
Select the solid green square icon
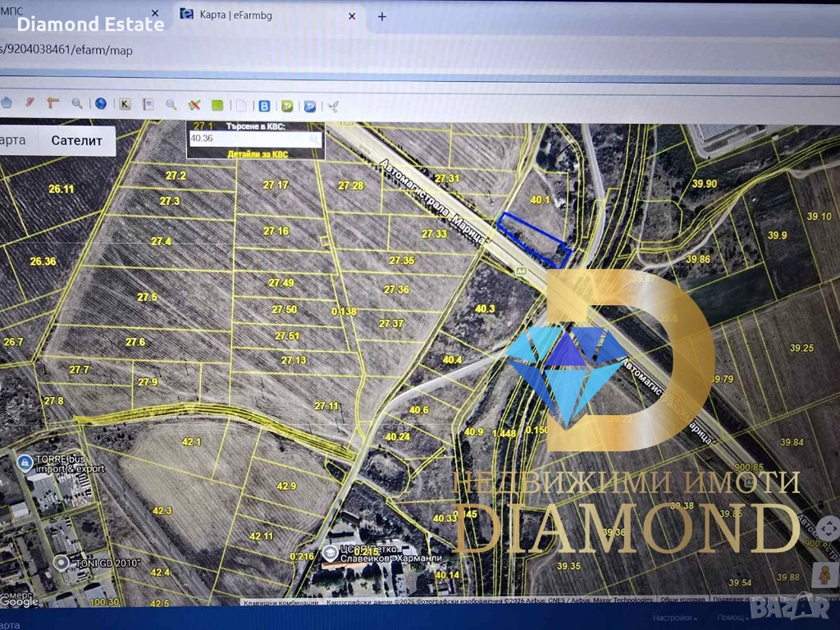pos(217,105)
